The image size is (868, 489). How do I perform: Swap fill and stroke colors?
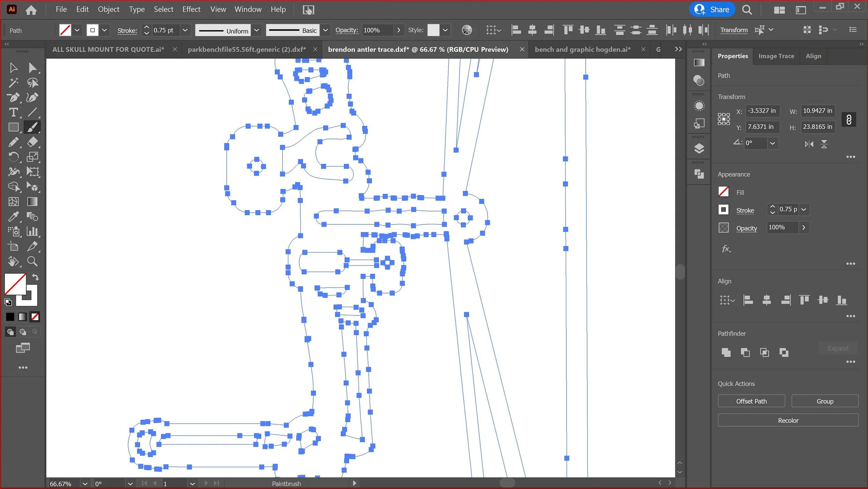[x=35, y=277]
